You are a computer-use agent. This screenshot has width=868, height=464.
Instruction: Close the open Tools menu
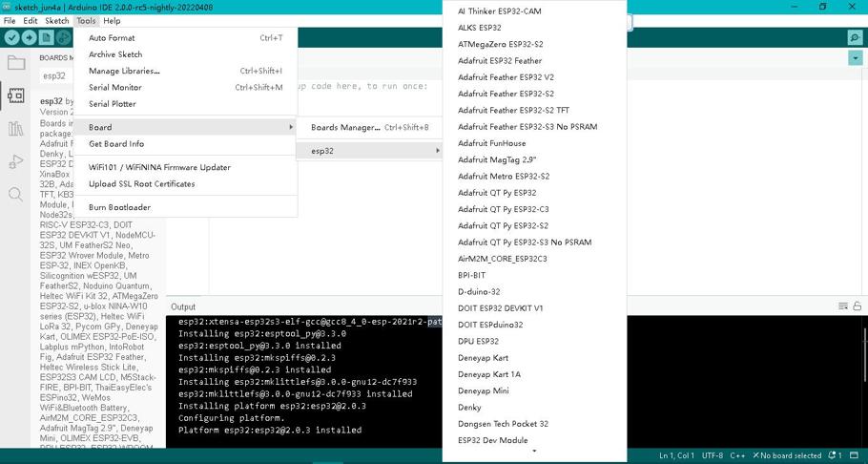point(87,20)
